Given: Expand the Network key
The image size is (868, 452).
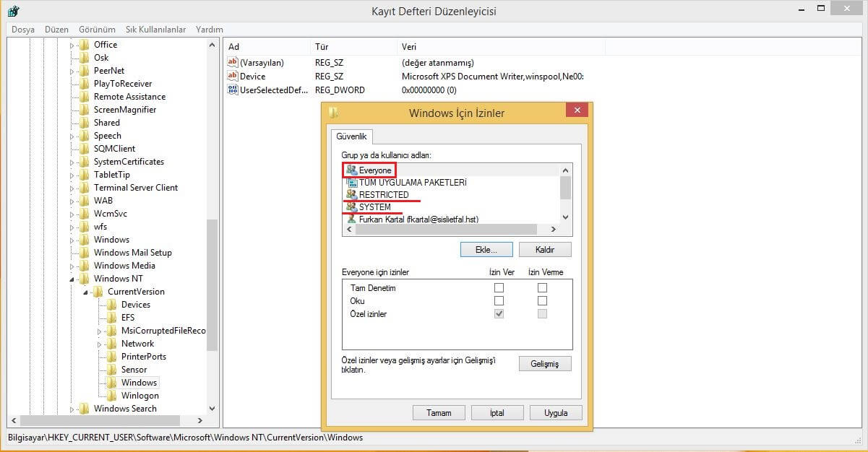Looking at the screenshot, I should [x=100, y=344].
